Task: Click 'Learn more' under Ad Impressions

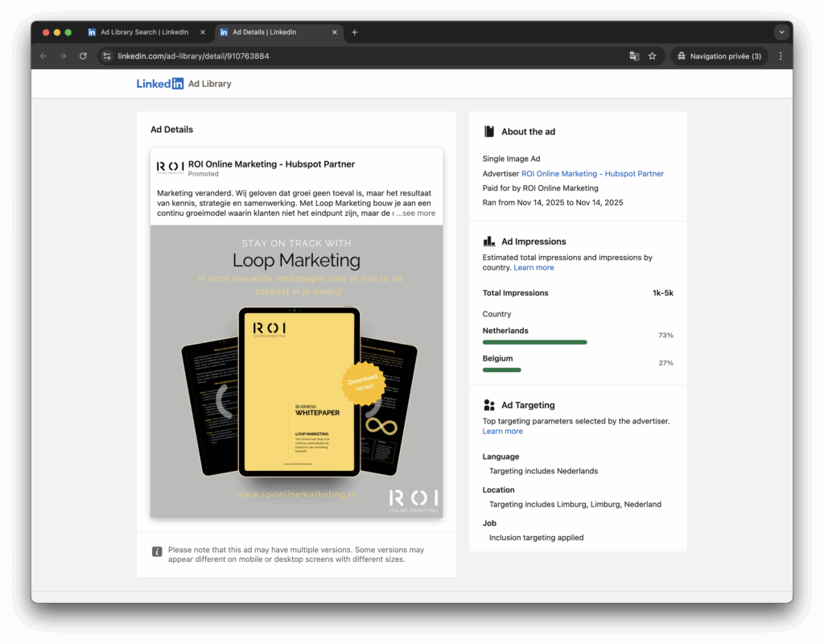Action: [x=534, y=267]
